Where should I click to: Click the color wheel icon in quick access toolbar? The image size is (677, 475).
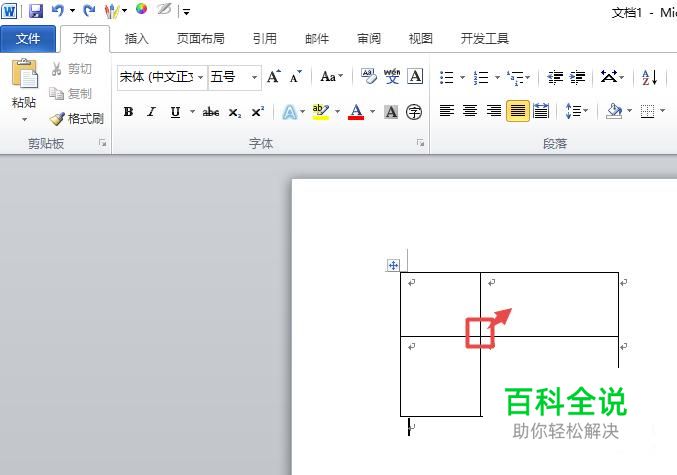pos(141,9)
